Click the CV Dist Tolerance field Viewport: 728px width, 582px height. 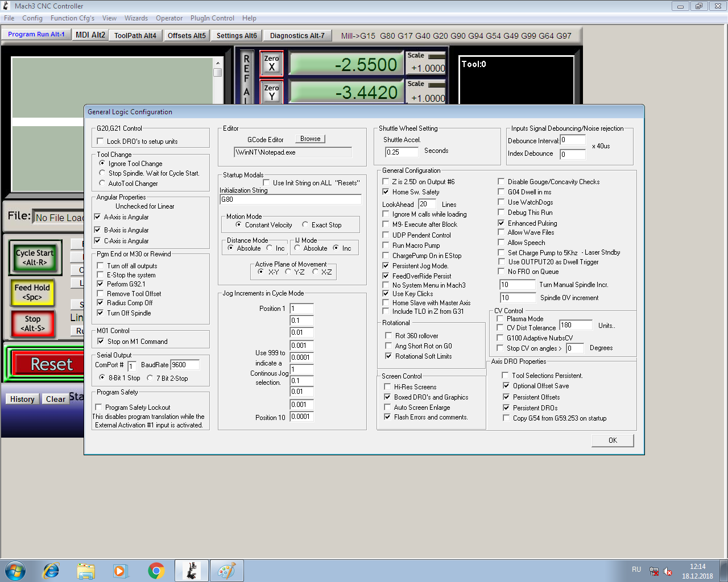point(576,325)
